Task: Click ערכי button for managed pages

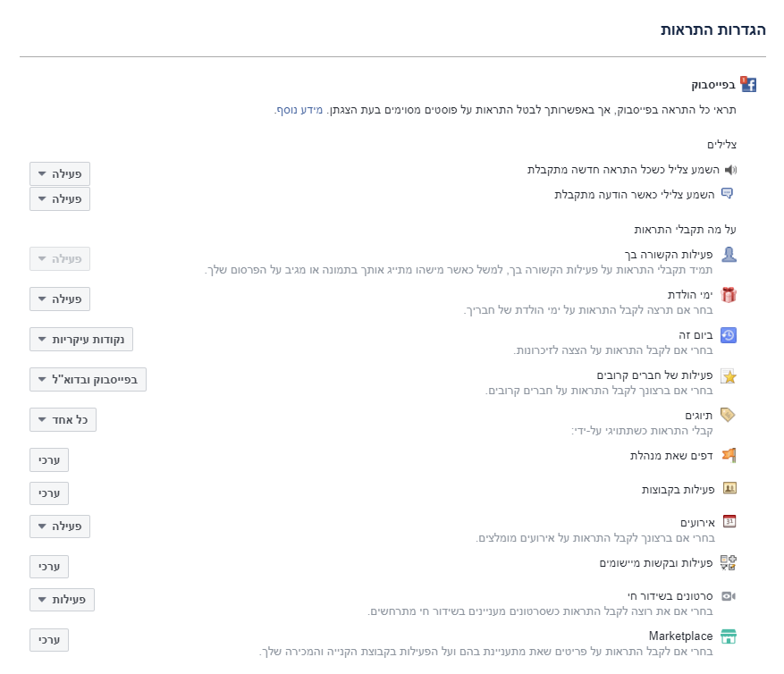Action: point(49,460)
